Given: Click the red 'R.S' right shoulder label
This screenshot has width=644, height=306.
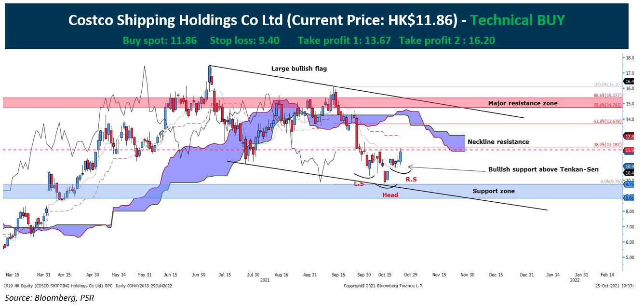Looking at the screenshot, I should point(411,179).
